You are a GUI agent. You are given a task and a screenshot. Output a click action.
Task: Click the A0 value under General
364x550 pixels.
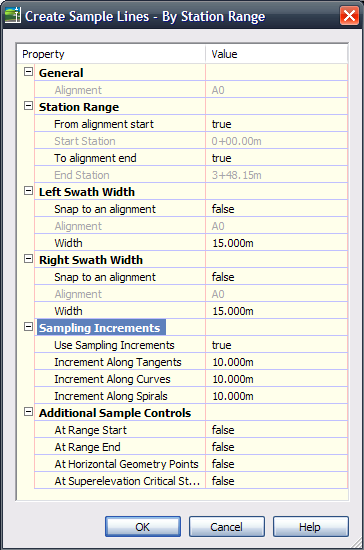tap(218, 90)
